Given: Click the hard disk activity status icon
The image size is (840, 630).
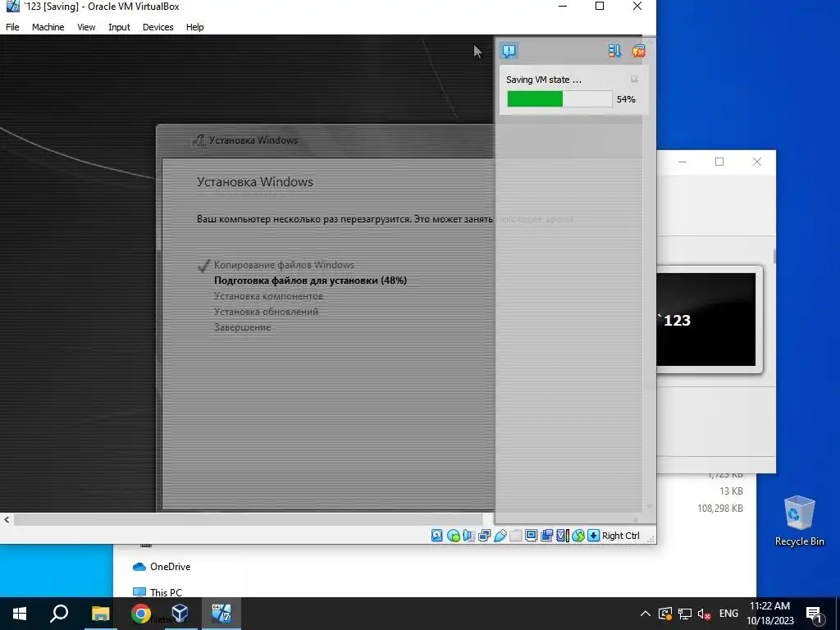Looking at the screenshot, I should point(437,536).
